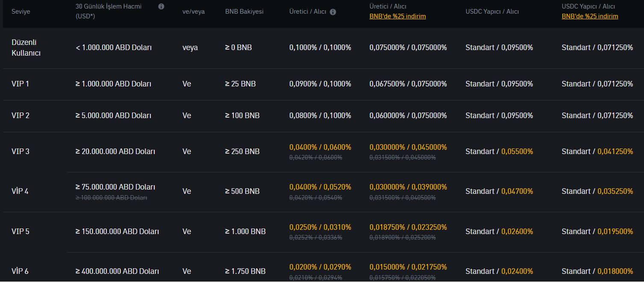Select the VIP 5 level cell
The height and width of the screenshot is (282, 644).
click(x=21, y=232)
